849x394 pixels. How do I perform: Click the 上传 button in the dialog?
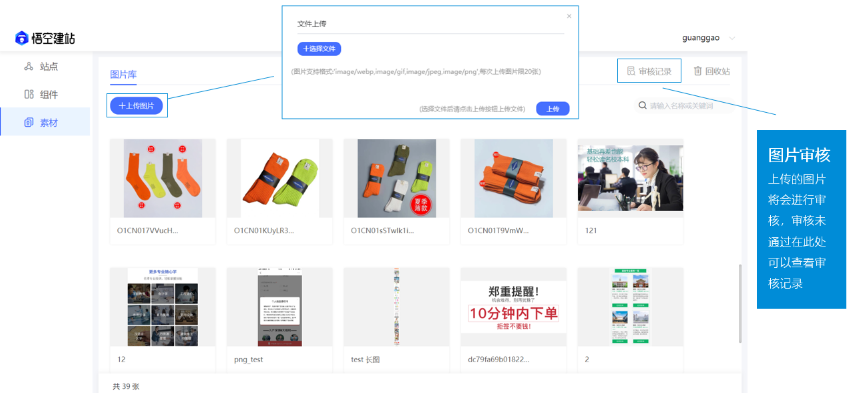[x=553, y=109]
